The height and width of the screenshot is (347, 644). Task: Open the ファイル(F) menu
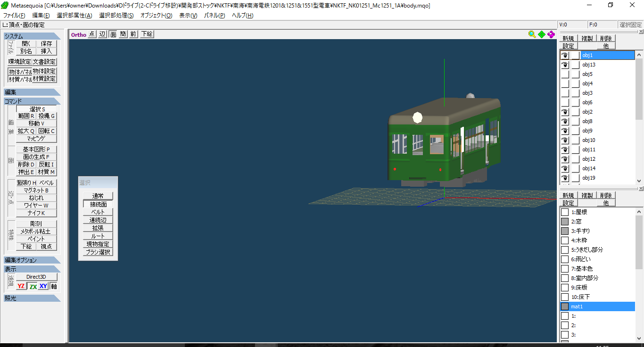(x=14, y=16)
